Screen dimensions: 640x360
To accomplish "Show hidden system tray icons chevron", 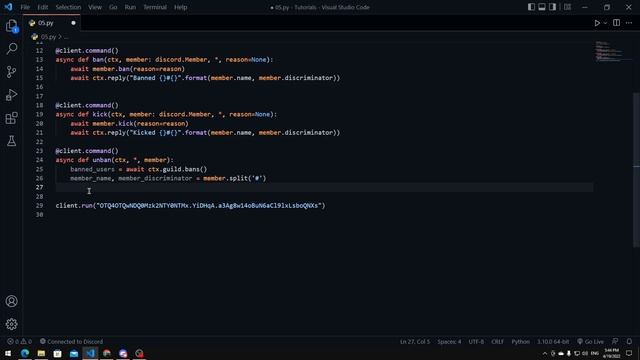I will [x=544, y=353].
